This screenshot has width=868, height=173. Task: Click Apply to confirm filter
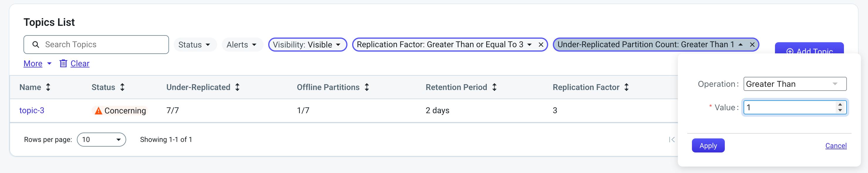pyautogui.click(x=708, y=146)
